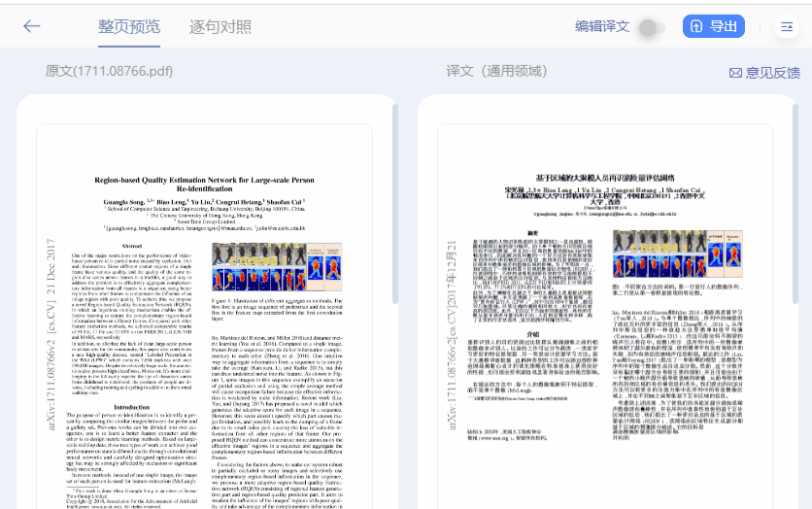Open the menu icon beside the 导出 button
Screen dimensions: 812x509
[787, 27]
